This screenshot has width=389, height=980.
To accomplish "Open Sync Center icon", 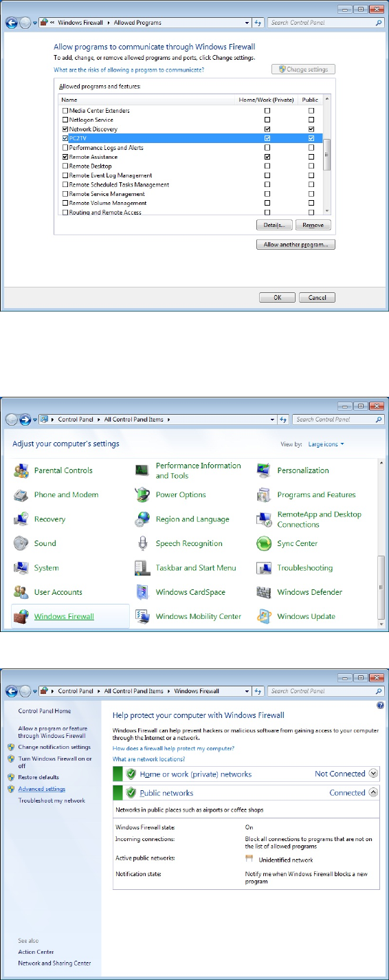I will [264, 543].
